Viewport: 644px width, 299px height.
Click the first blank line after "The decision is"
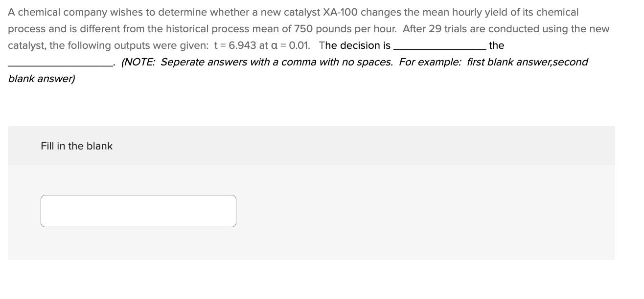[x=443, y=49]
